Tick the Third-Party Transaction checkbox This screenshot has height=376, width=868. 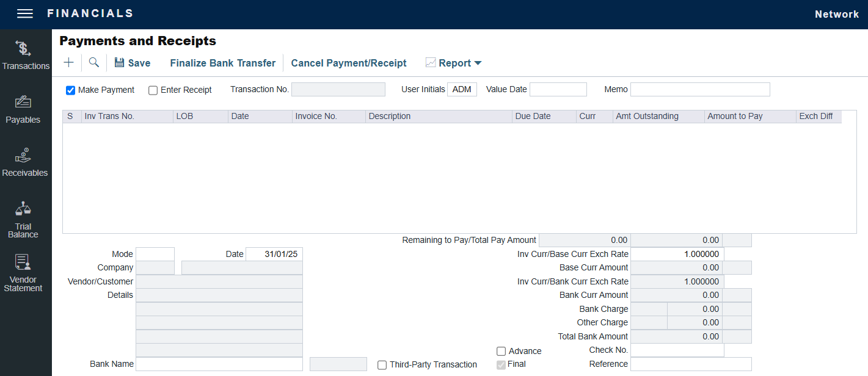pos(382,365)
